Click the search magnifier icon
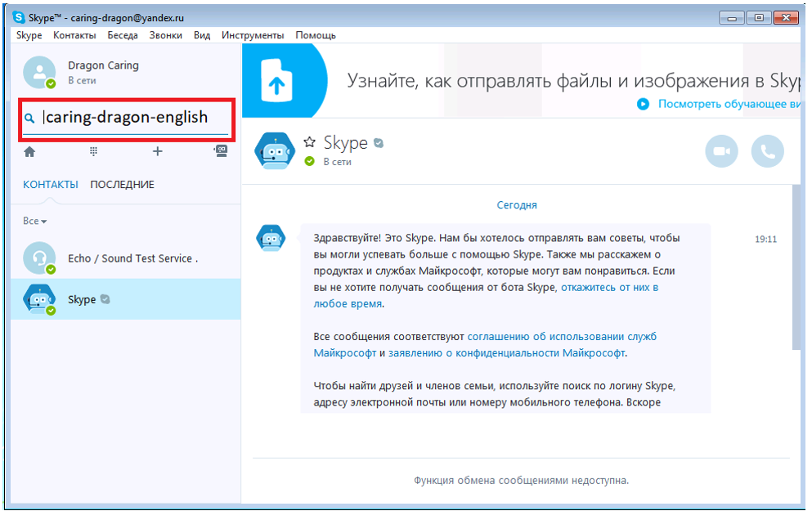 (29, 118)
